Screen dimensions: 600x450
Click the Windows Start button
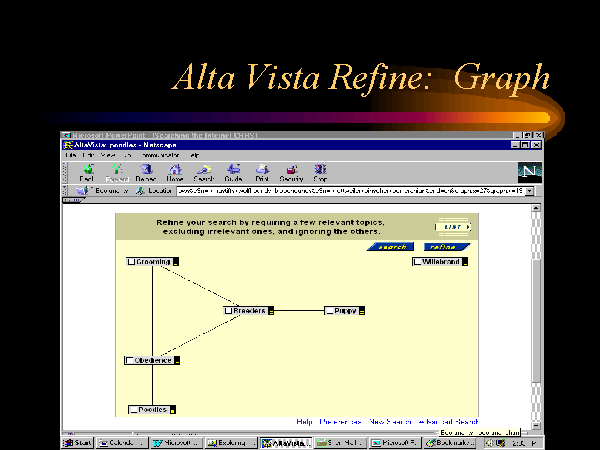[77, 442]
